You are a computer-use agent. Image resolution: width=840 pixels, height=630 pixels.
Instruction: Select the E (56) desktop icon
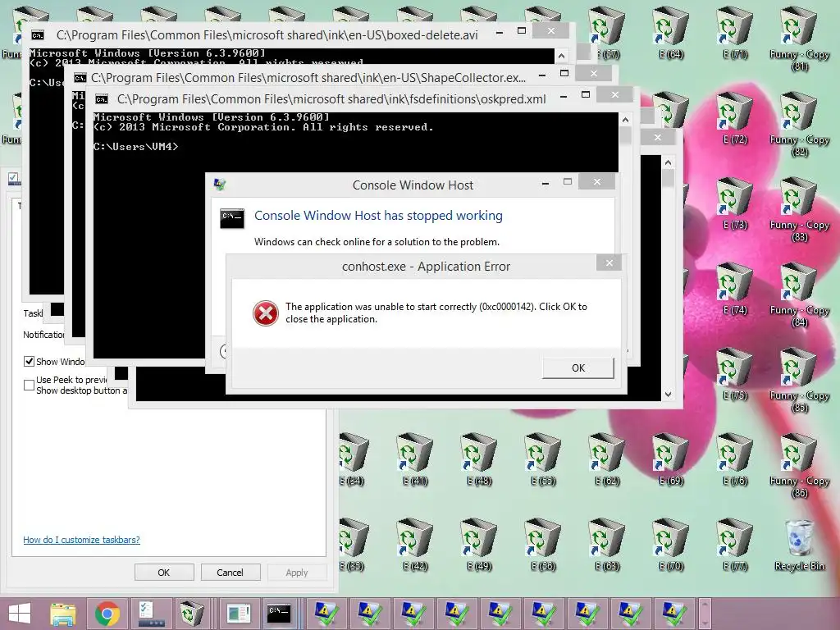pyautogui.click(x=543, y=545)
